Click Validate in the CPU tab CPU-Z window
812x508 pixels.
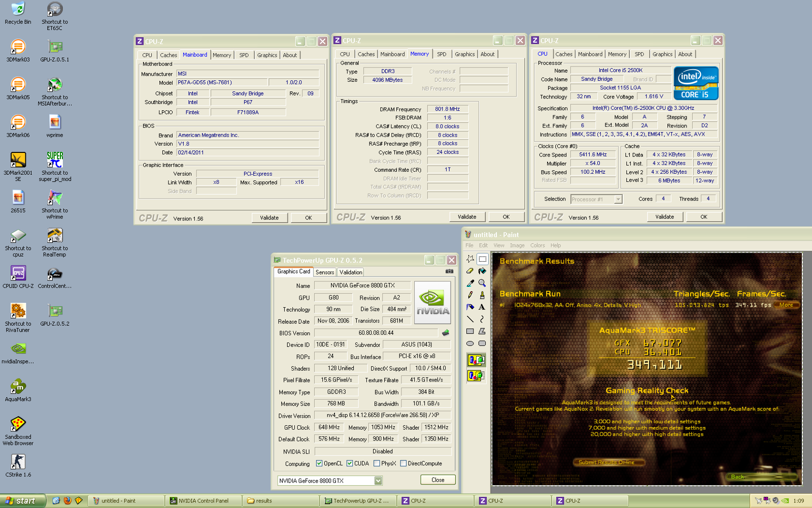pyautogui.click(x=665, y=217)
